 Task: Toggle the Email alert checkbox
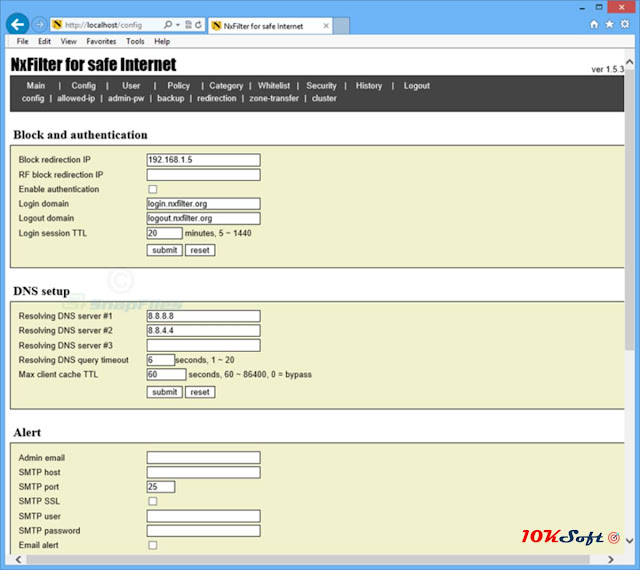tap(153, 545)
